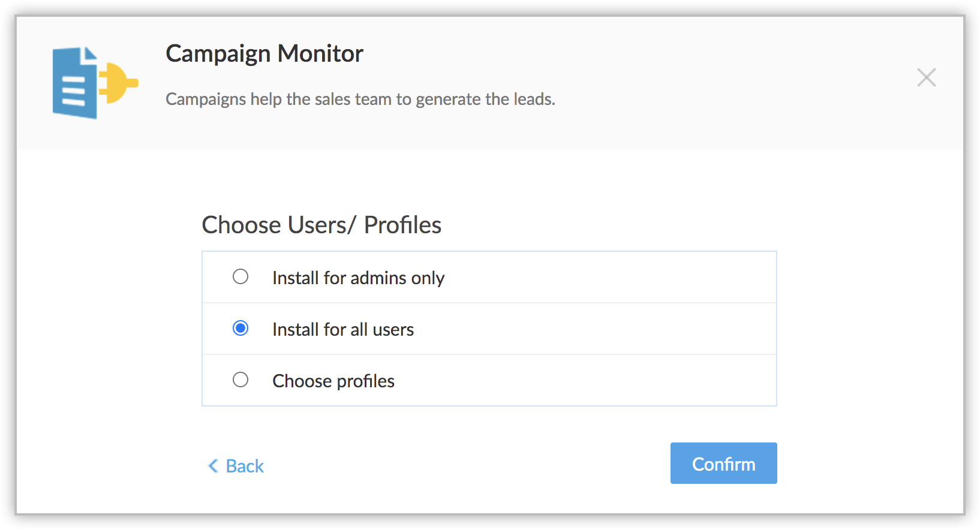This screenshot has width=980, height=530.
Task: Go back using the Back link
Action: click(245, 466)
